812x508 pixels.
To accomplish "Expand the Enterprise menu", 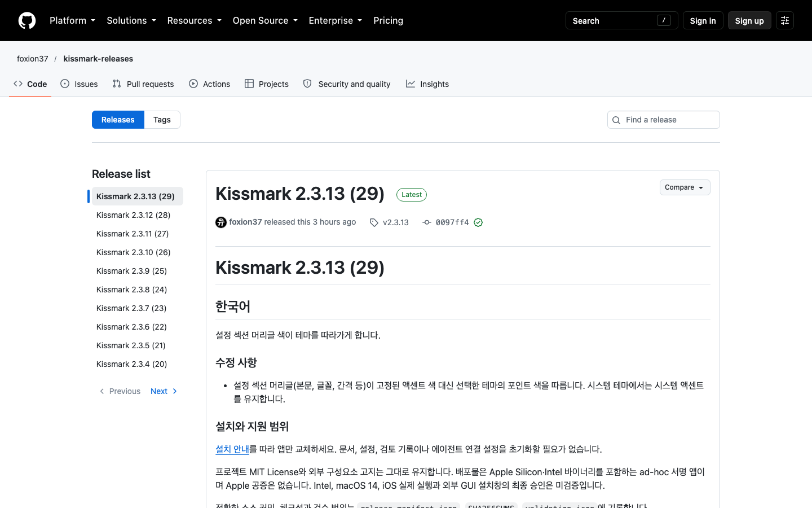I will tap(336, 20).
